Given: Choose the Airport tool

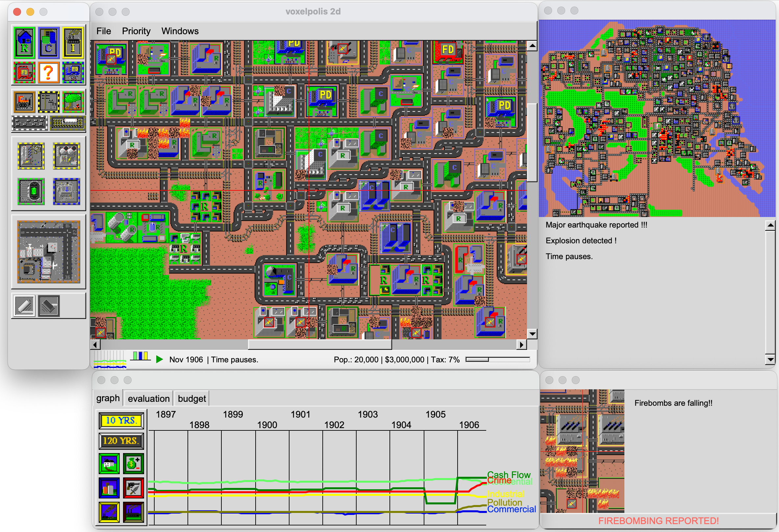Looking at the screenshot, I should (x=49, y=252).
